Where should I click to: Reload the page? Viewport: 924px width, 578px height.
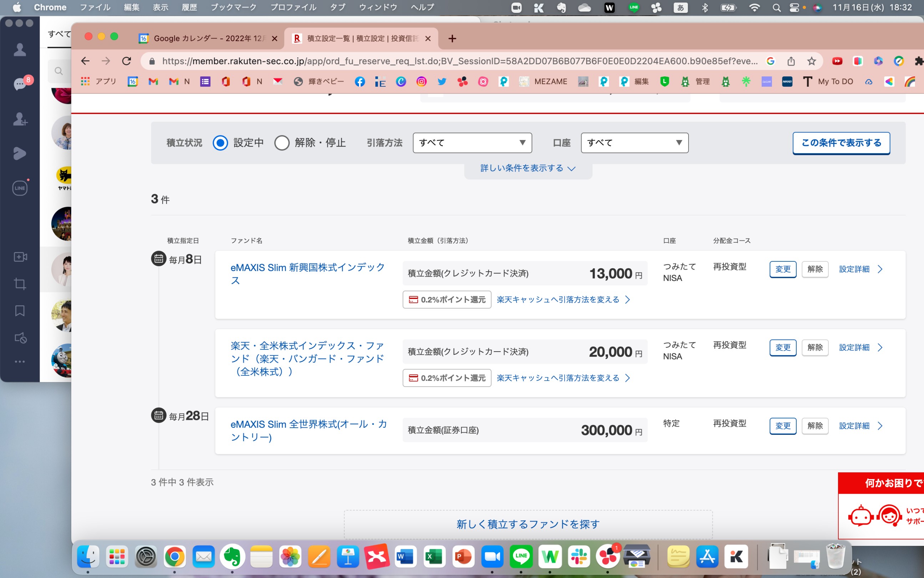pos(126,61)
